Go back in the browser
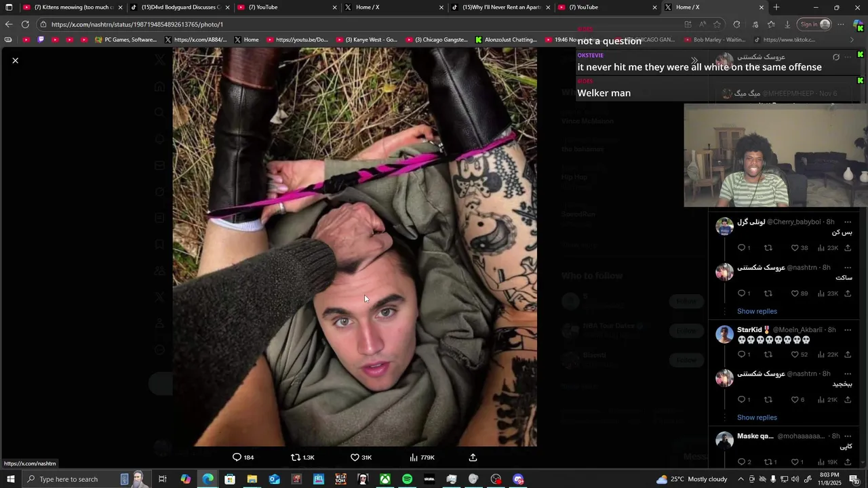868x488 pixels. click(9, 24)
